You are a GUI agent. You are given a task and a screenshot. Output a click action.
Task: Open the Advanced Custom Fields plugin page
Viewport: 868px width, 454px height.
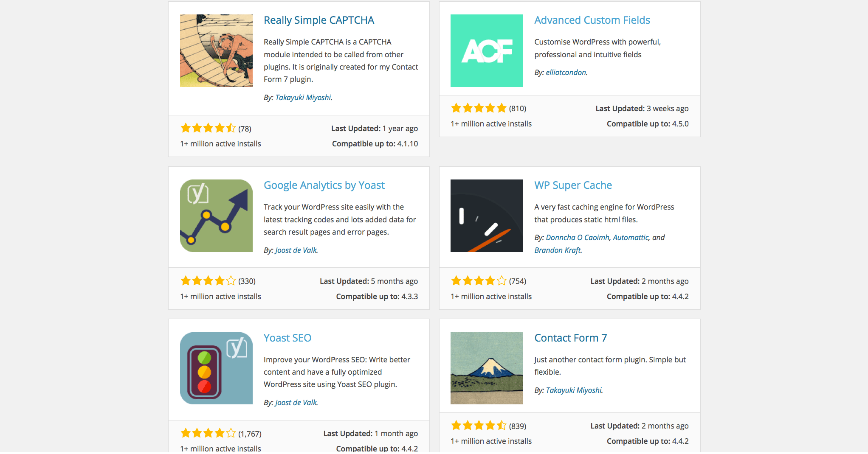[x=592, y=20]
